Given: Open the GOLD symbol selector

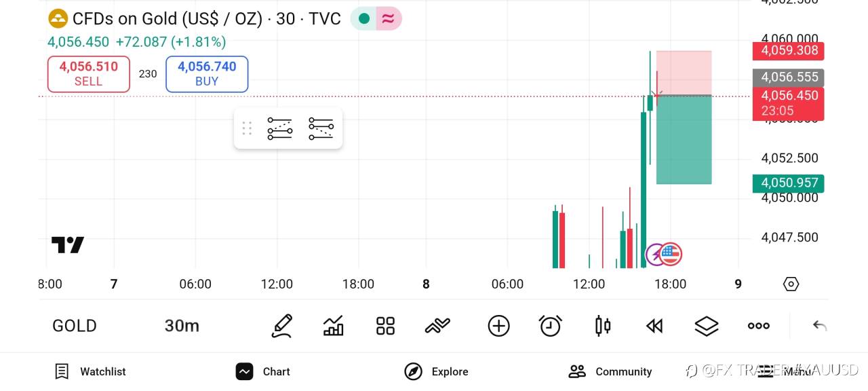Looking at the screenshot, I should pyautogui.click(x=75, y=326).
